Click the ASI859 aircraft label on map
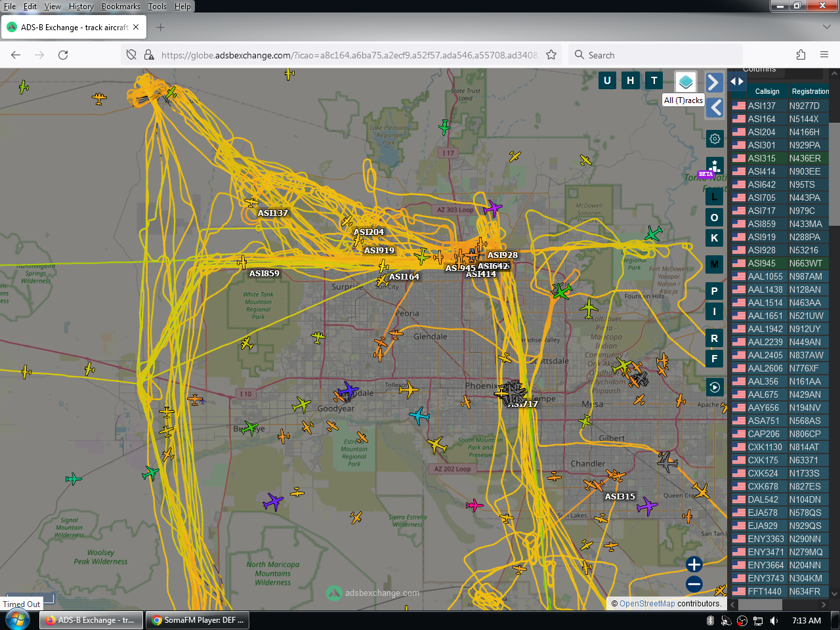 click(x=264, y=274)
